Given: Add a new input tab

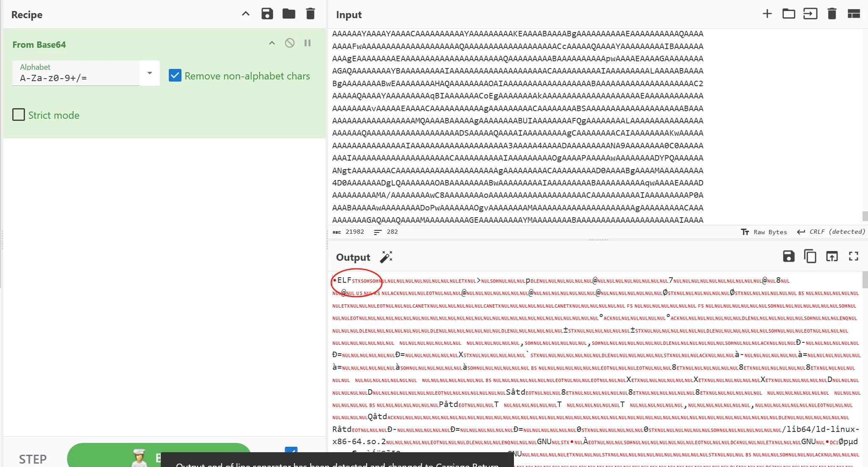Looking at the screenshot, I should pos(767,14).
